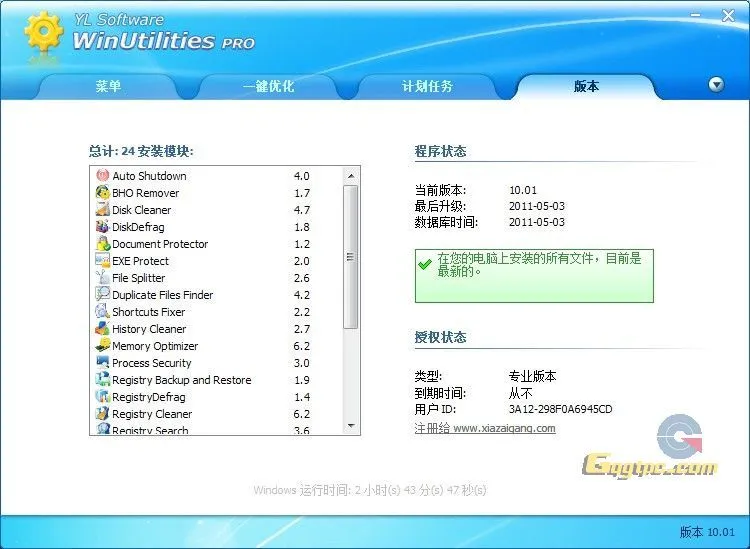The width and height of the screenshot is (750, 549).
Task: Click the DiskDefrag module icon
Action: tap(102, 227)
